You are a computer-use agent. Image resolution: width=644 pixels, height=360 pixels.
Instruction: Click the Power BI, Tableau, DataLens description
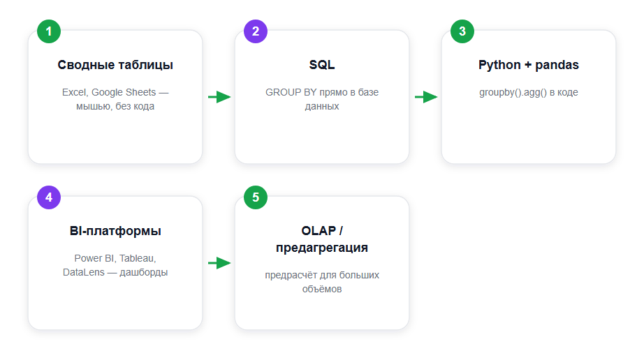(115, 265)
